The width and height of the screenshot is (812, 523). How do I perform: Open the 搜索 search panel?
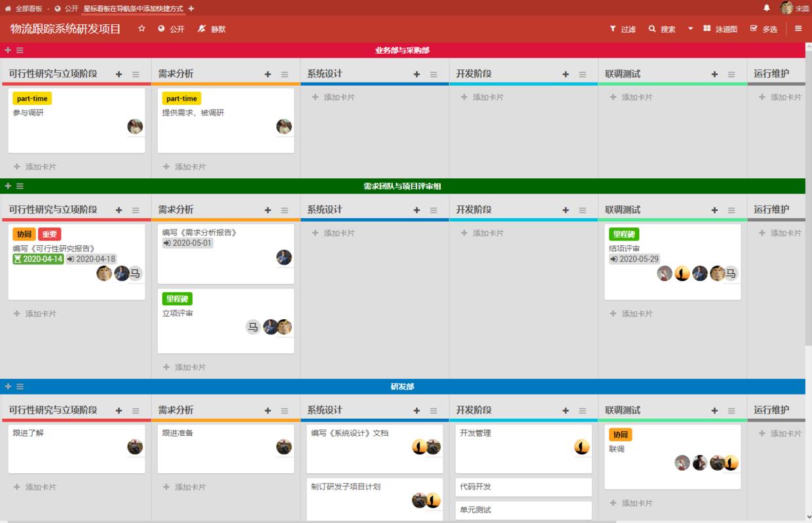pos(662,29)
